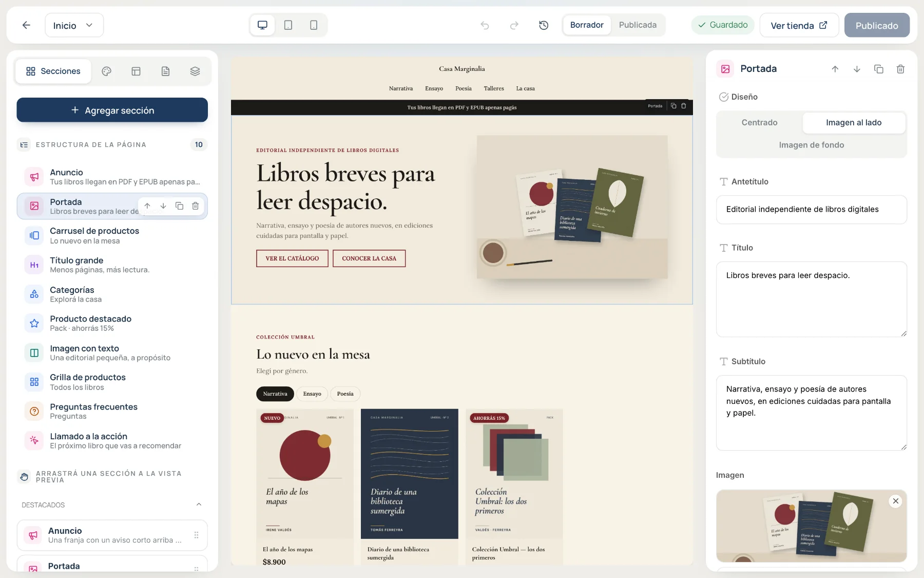This screenshot has height=578, width=924.
Task: Duplicate Portada from the structure list row
Action: point(179,206)
